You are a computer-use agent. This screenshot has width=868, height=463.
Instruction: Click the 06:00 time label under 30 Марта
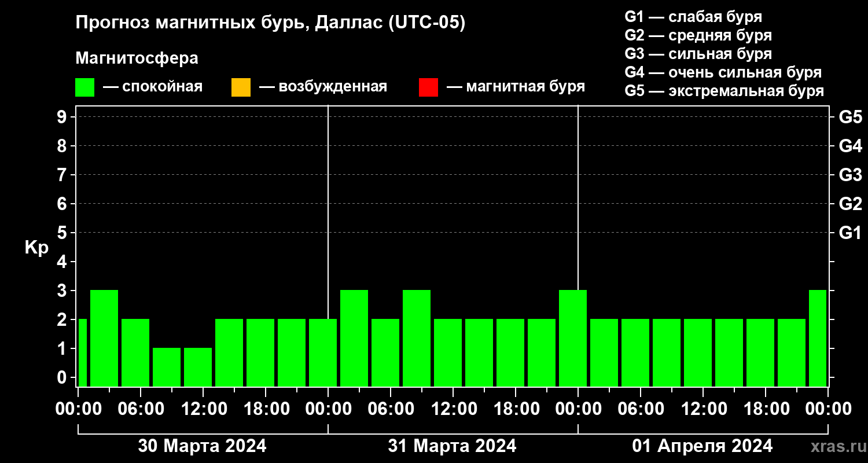tap(141, 409)
